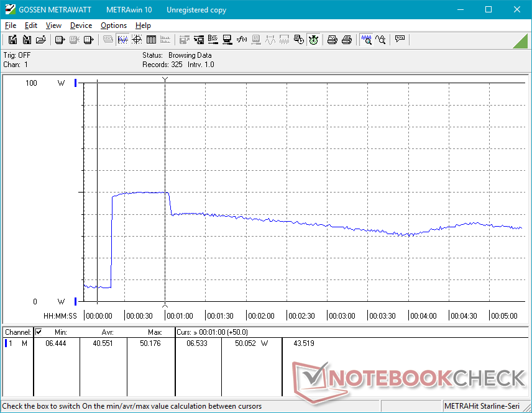Click the first save disk toolbar icon
Viewport: 532px width, 413px height.
click(x=12, y=40)
